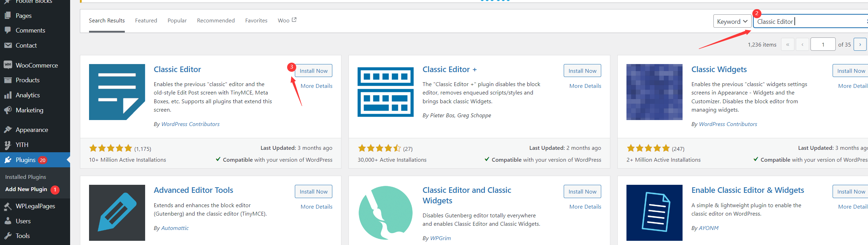868x245 pixels.
Task: Open WooCommerce via its sidebar icon
Action: (8, 65)
